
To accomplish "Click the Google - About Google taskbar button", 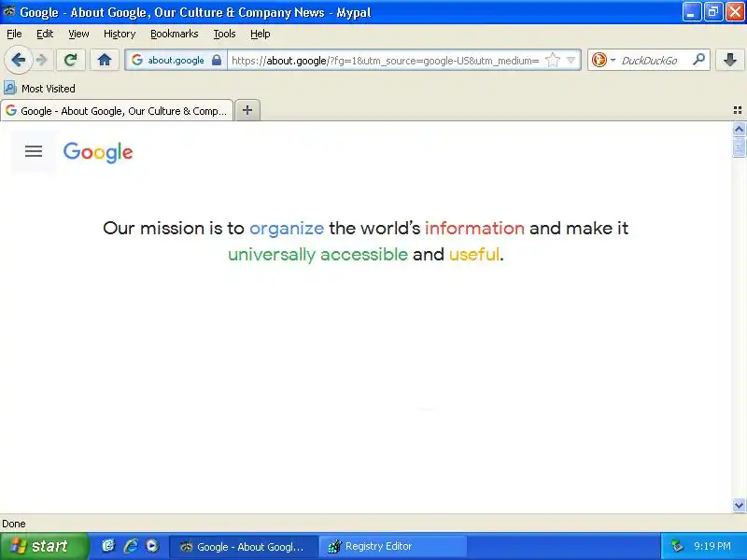I will click(x=244, y=546).
